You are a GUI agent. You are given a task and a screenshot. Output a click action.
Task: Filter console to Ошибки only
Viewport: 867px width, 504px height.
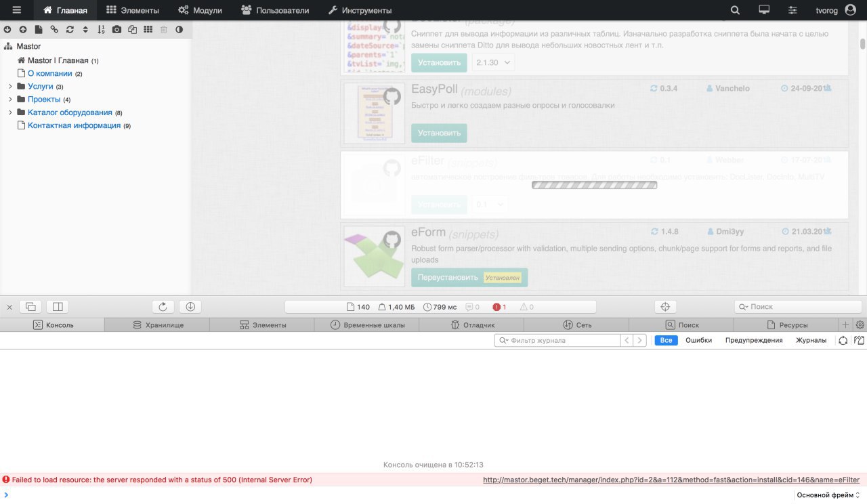pos(698,340)
